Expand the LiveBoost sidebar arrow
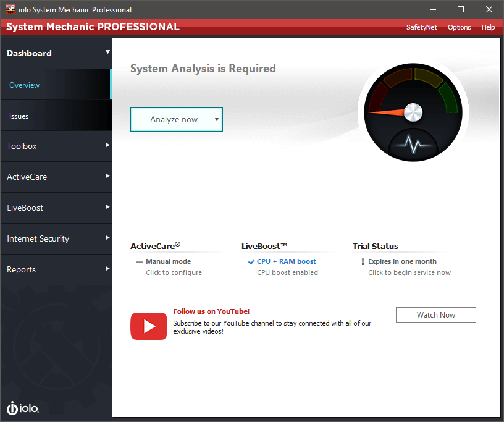 [107, 207]
